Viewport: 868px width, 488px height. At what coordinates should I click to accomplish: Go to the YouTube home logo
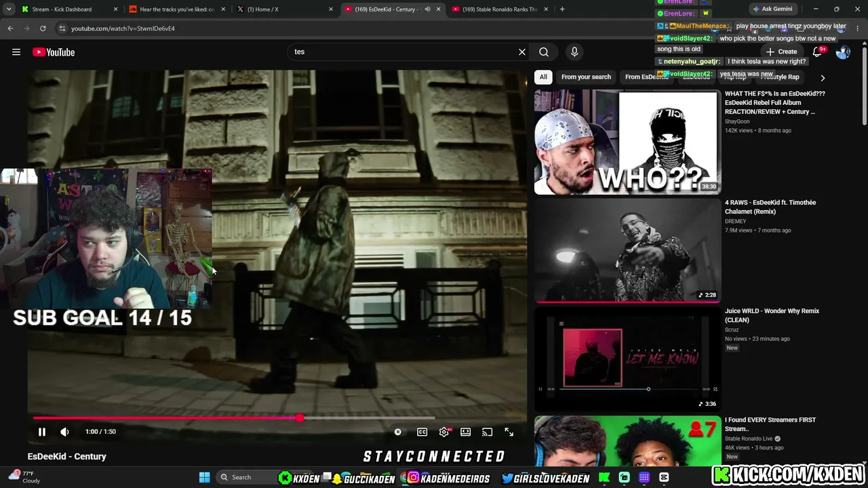[54, 52]
